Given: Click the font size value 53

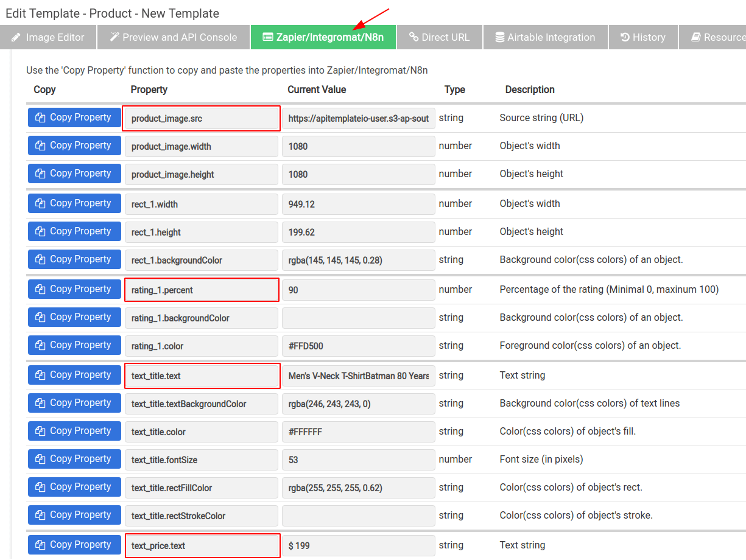Looking at the screenshot, I should [359, 460].
